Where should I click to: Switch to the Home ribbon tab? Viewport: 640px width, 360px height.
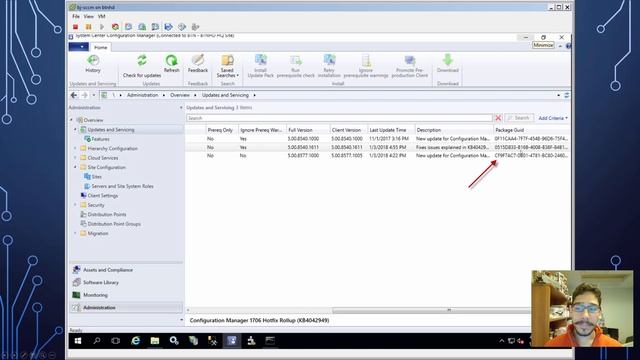(x=100, y=47)
